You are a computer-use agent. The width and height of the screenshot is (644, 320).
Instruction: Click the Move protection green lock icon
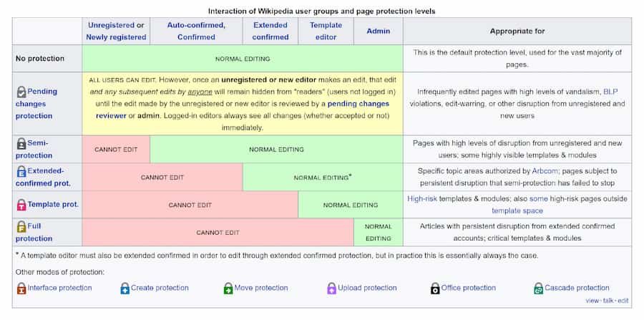[x=228, y=289]
